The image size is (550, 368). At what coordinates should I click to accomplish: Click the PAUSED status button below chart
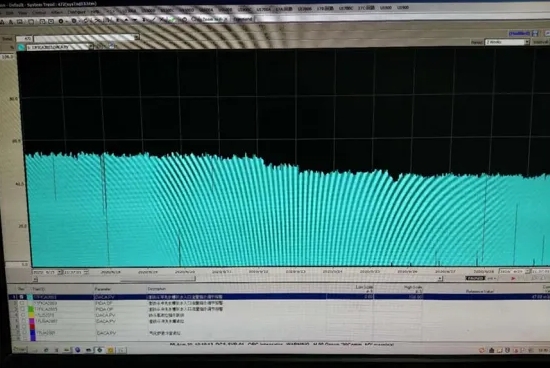click(475, 278)
